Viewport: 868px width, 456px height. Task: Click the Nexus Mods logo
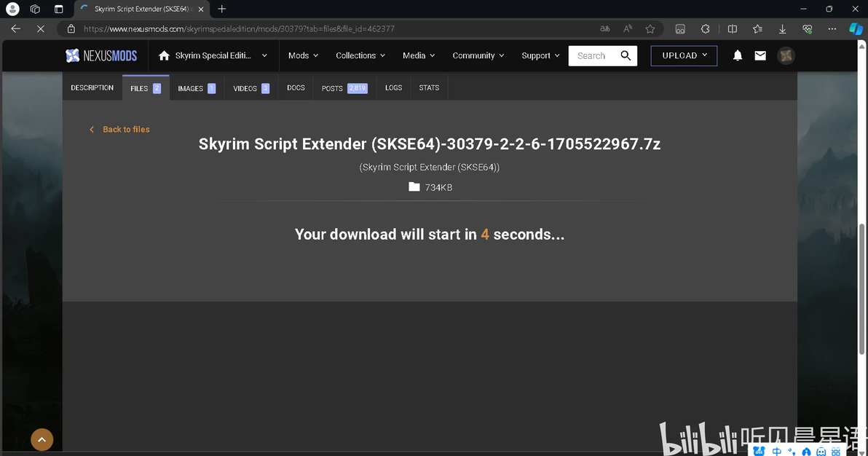click(x=100, y=55)
